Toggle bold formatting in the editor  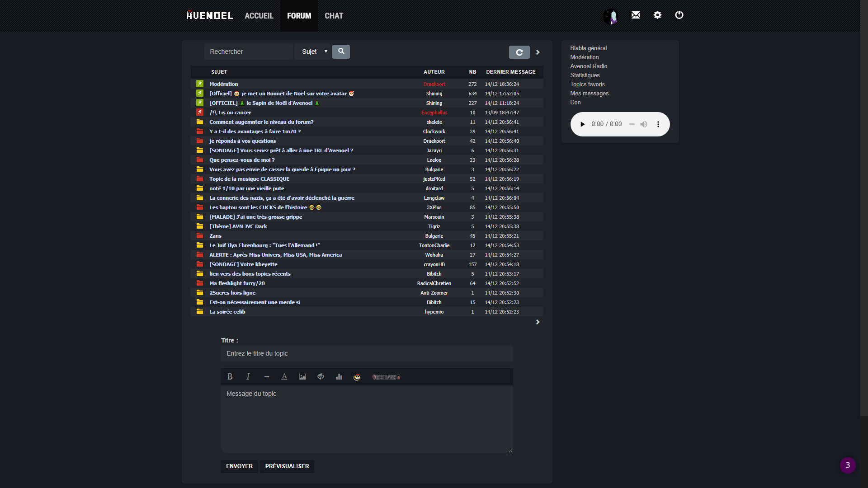tap(230, 376)
